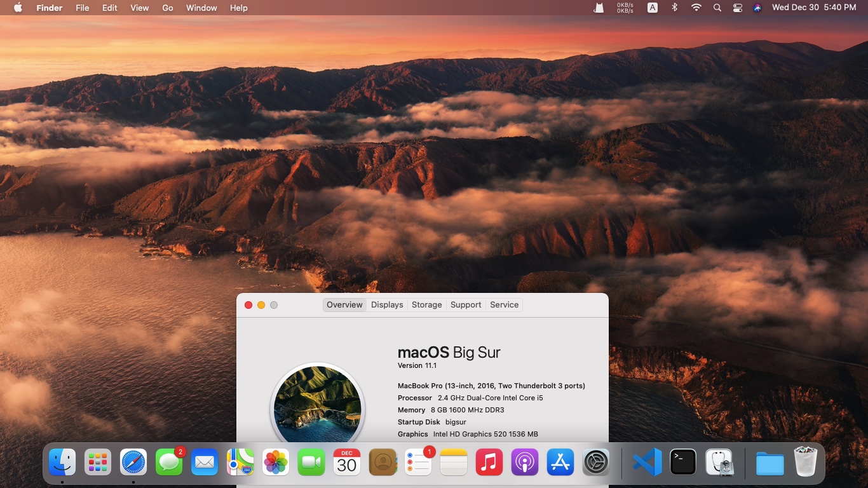Launch FaceTime from the Dock
Viewport: 868px width, 488px height.
tap(311, 462)
